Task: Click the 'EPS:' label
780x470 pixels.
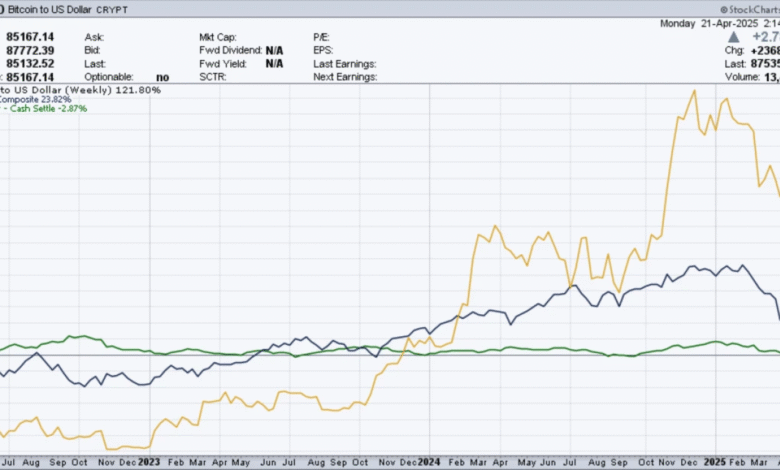Action: tap(323, 50)
